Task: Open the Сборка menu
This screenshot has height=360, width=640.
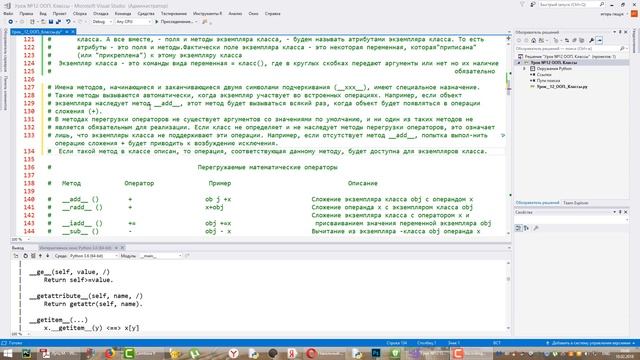Action: [x=80, y=13]
